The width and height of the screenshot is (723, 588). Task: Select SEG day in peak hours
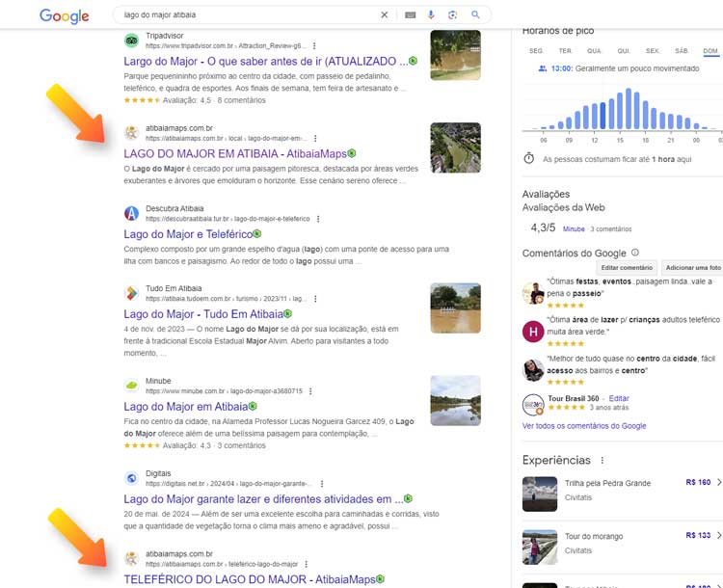click(x=536, y=51)
